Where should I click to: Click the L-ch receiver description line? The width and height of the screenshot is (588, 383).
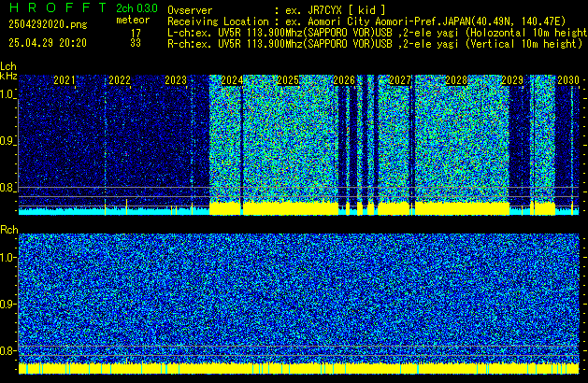(378, 33)
